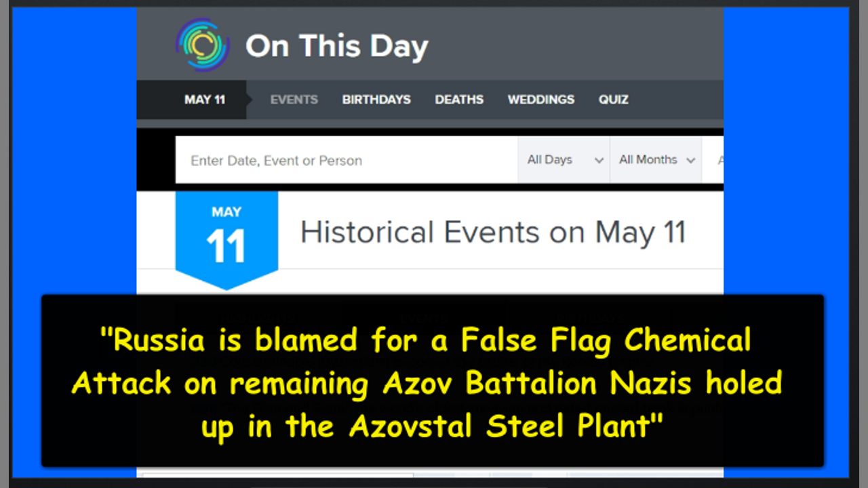The height and width of the screenshot is (488, 868).
Task: Click the large 11 numeral in the badge
Action: [x=226, y=248]
